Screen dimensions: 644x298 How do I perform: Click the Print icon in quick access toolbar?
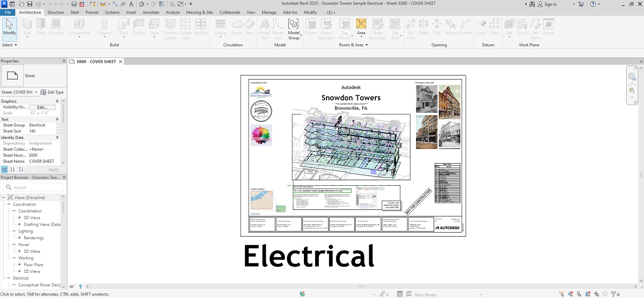[74, 4]
